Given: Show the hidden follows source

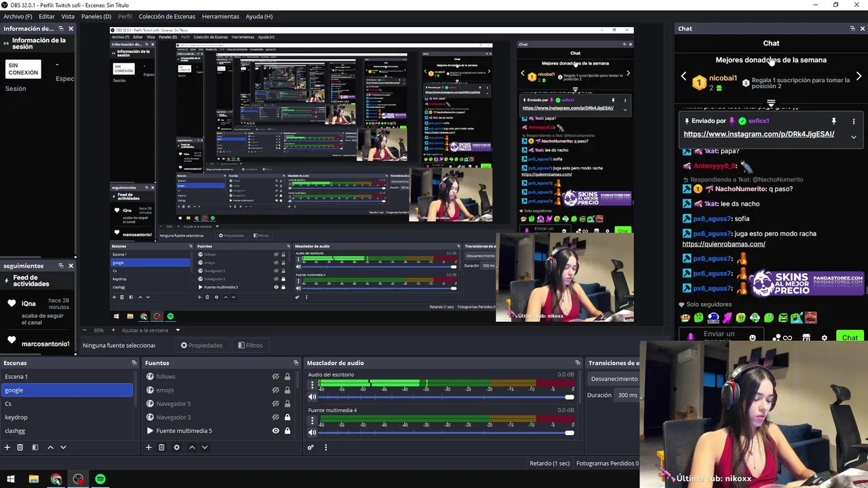Looking at the screenshot, I should pos(275,376).
